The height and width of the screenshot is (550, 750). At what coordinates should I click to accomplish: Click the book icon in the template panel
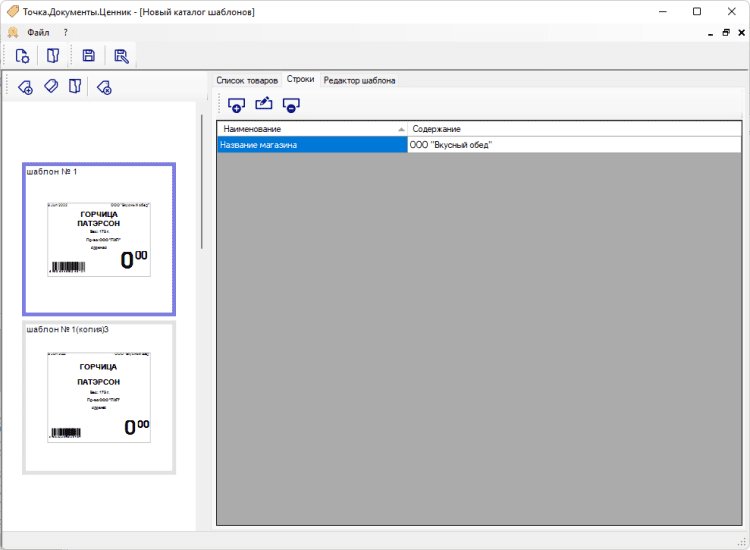click(75, 87)
